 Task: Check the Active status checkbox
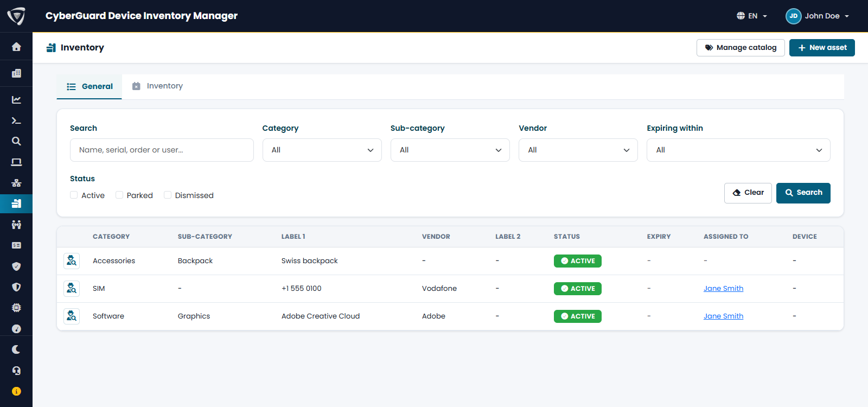click(74, 195)
